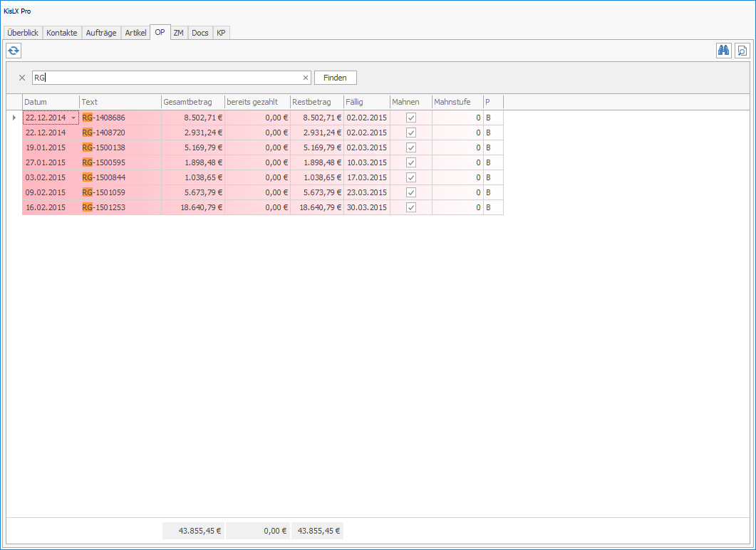This screenshot has width=756, height=550.
Task: Click the refresh icon in toolbar
Action: 14,51
